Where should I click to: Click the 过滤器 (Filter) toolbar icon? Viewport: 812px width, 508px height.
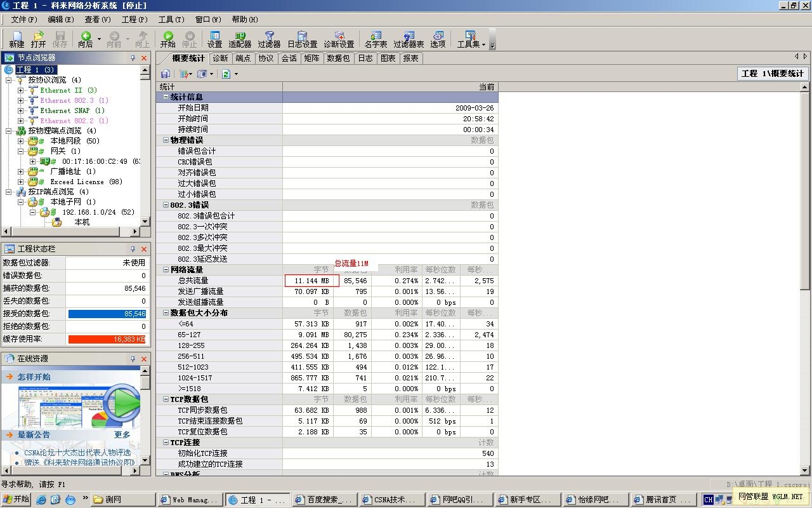[x=269, y=39]
